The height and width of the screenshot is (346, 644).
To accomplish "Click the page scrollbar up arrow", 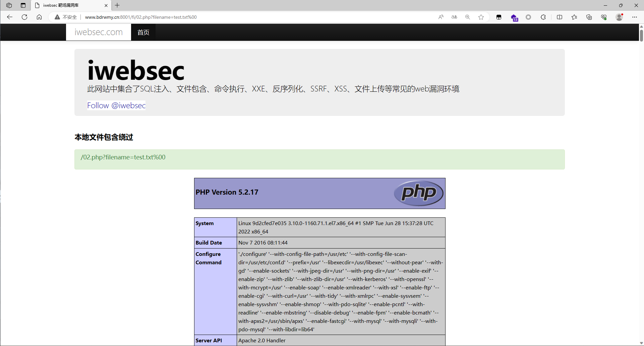I will coord(641,26).
